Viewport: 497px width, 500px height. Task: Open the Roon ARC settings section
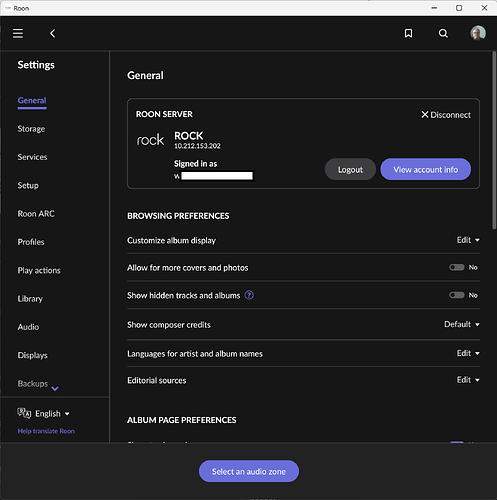click(x=36, y=214)
